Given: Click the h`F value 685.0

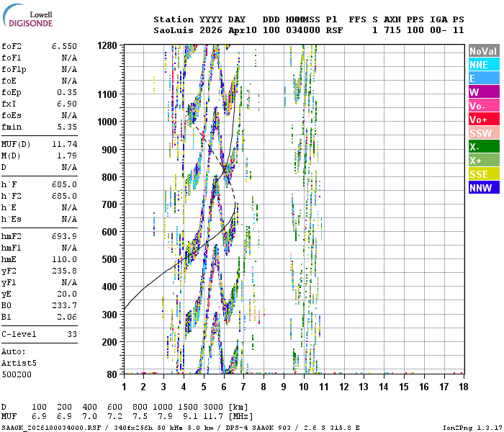Looking at the screenshot, I should [64, 184].
